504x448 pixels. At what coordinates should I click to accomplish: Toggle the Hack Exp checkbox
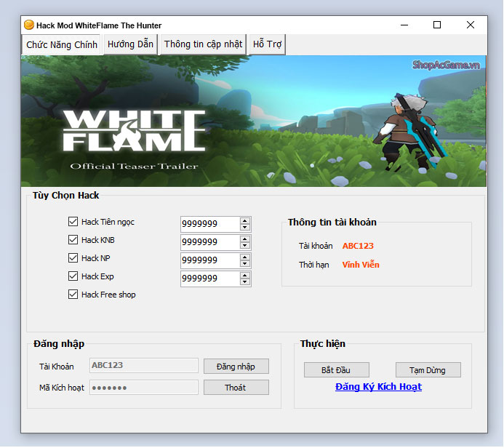73,276
